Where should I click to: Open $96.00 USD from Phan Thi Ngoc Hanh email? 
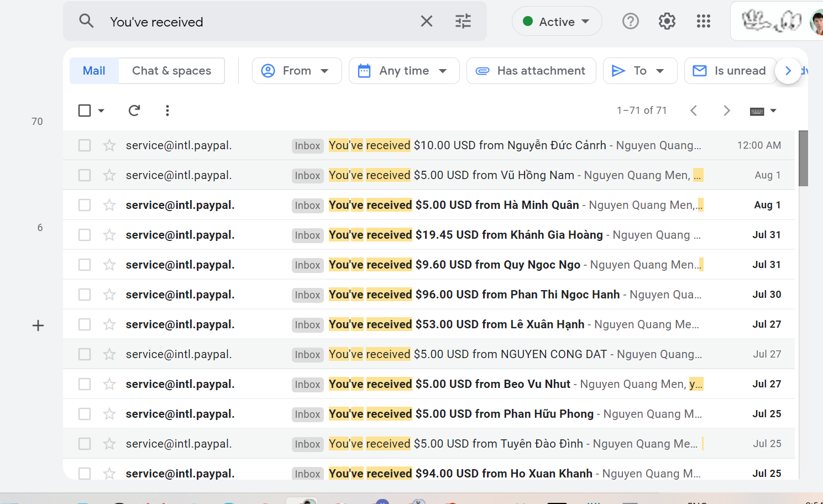tap(428, 295)
